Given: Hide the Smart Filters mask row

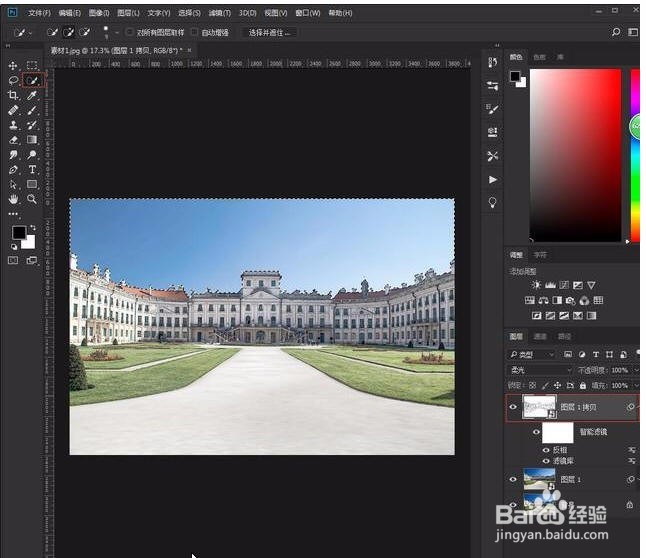Looking at the screenshot, I should [x=536, y=432].
